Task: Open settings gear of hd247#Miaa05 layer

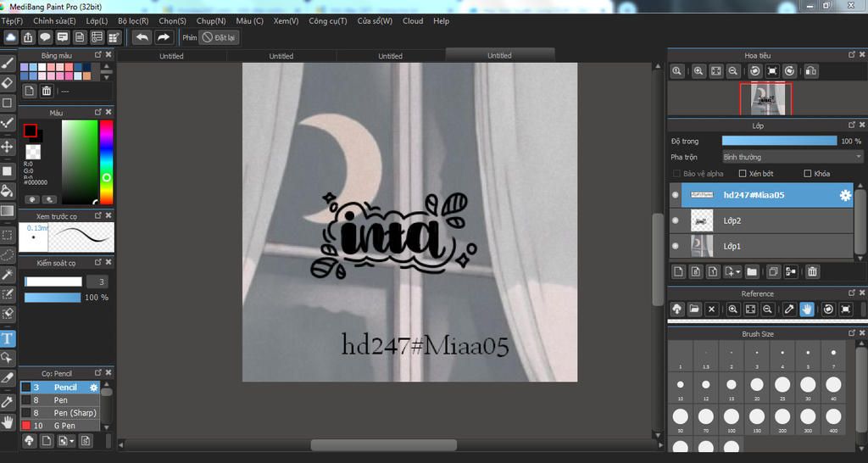Action: tap(845, 195)
